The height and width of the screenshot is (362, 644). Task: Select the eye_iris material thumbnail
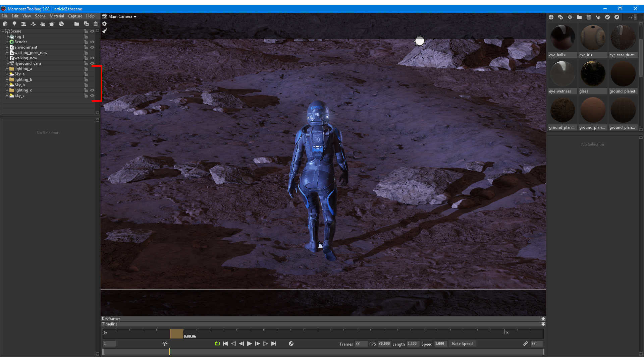(593, 41)
